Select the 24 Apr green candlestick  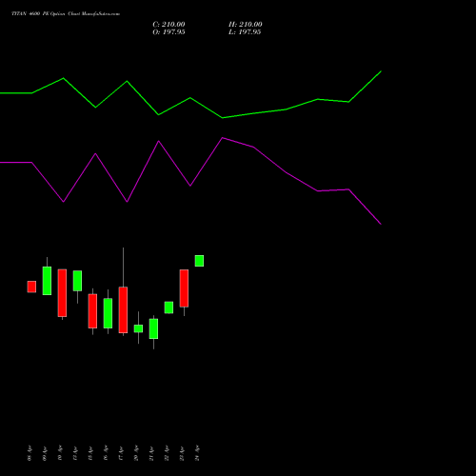pyautogui.click(x=199, y=261)
